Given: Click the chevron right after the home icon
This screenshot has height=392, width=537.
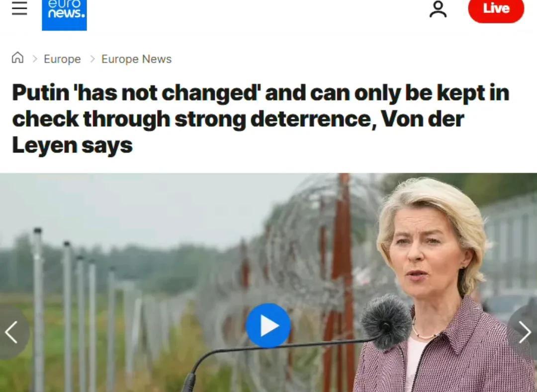Looking at the screenshot, I should click(x=35, y=59).
